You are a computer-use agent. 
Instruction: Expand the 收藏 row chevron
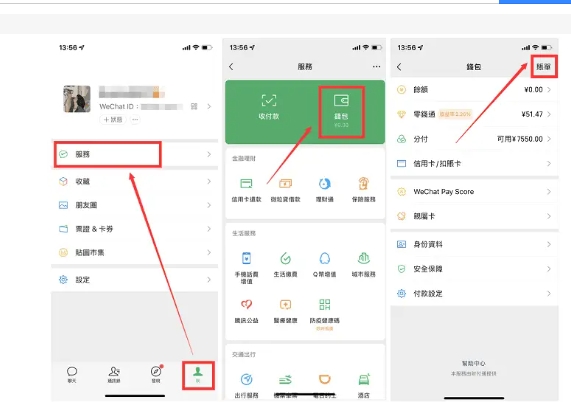point(209,181)
